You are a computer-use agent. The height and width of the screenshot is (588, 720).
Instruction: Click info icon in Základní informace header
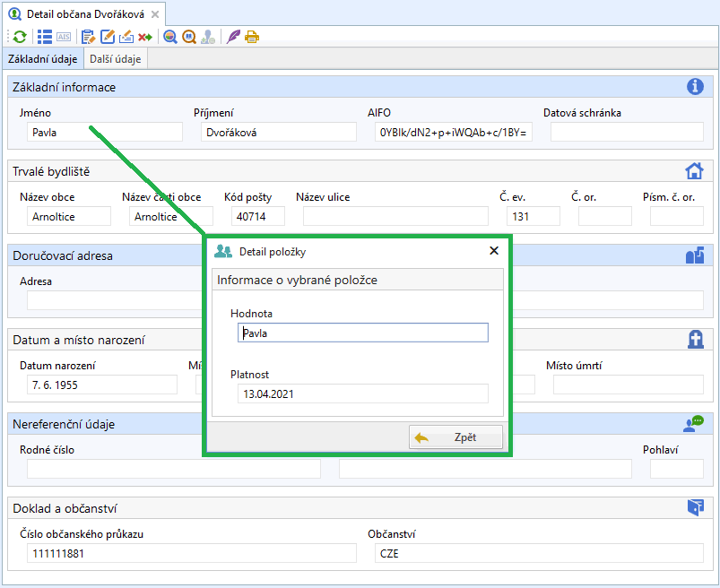pos(694,87)
